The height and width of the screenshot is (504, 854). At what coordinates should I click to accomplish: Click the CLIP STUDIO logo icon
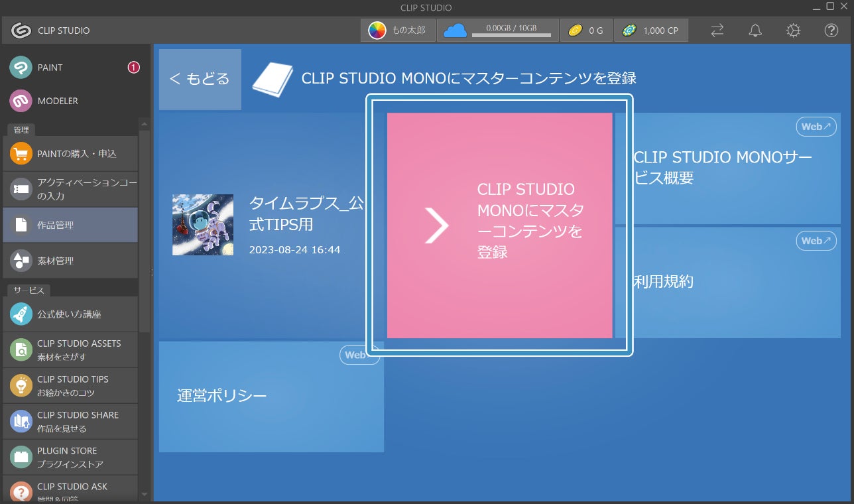21,31
